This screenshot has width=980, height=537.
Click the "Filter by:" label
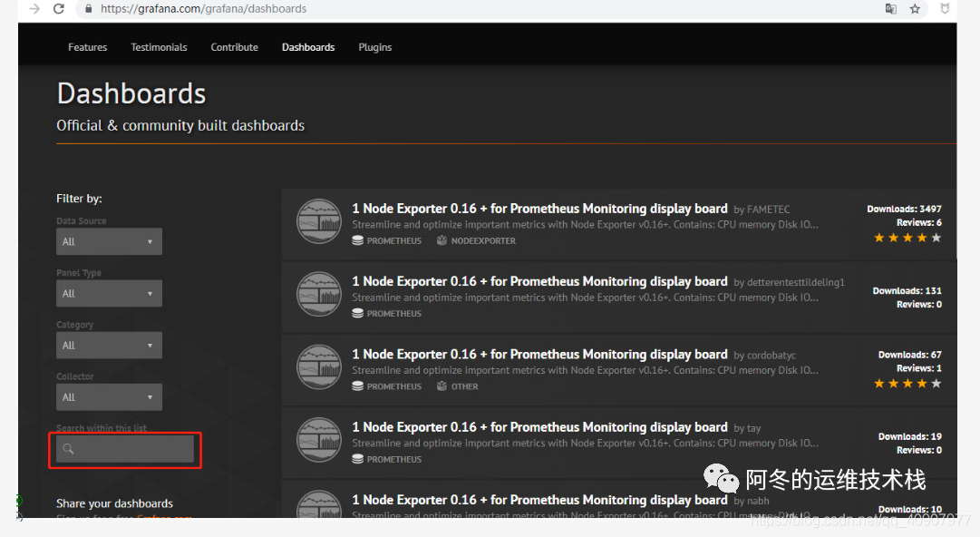click(79, 198)
